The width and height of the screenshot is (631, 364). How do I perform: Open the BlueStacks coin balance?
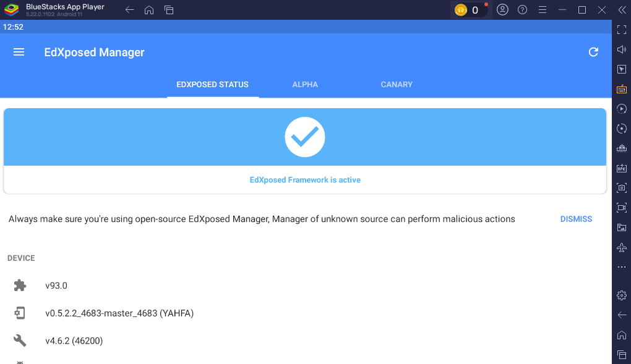pyautogui.click(x=468, y=10)
